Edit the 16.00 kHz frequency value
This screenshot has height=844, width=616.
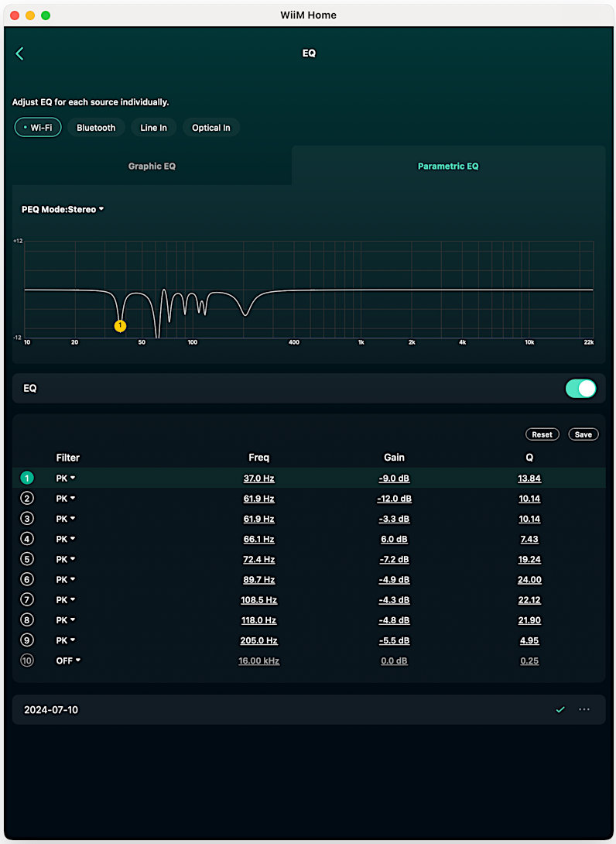[258, 660]
